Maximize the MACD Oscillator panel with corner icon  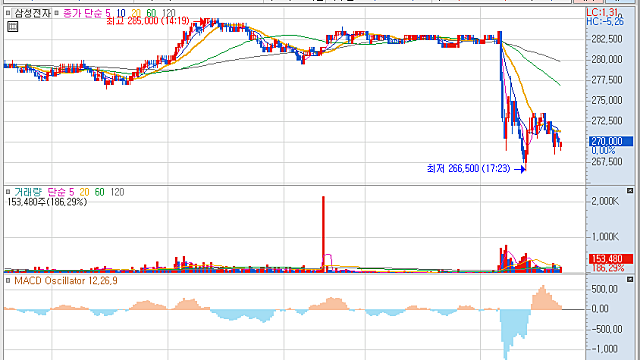630,280
